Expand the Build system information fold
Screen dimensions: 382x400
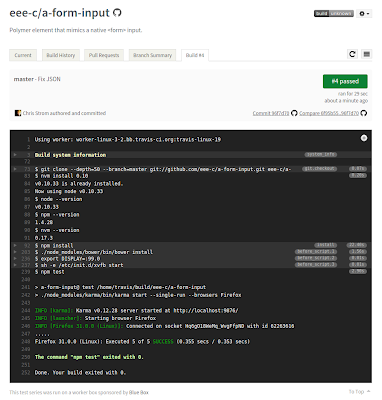pos(15,155)
